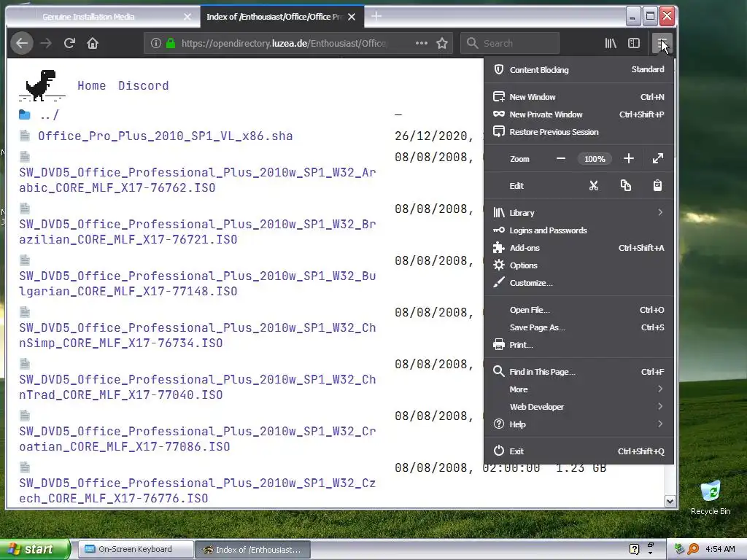Choose Open File...
Image resolution: width=747 pixels, height=560 pixels.
click(578, 310)
